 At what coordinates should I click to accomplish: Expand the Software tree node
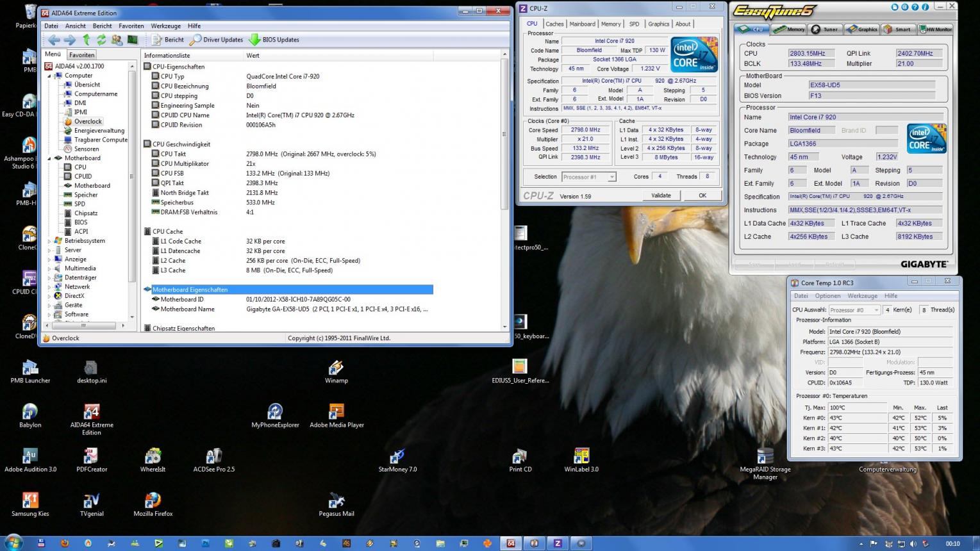pos(49,315)
